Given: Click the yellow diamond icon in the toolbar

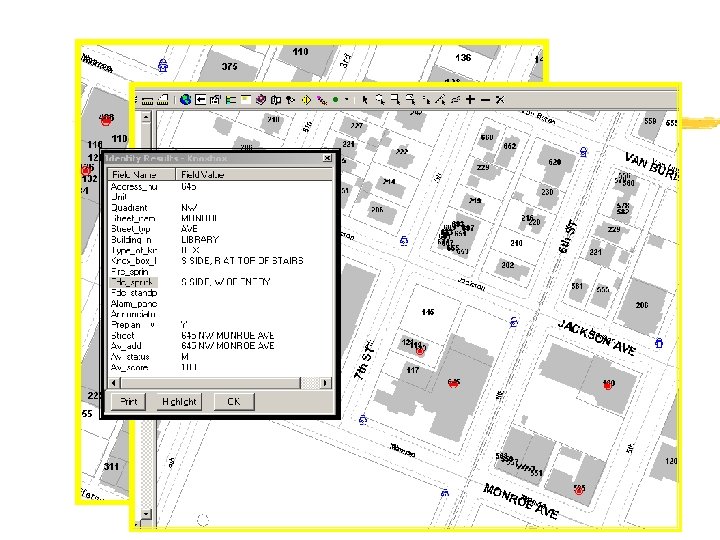Looking at the screenshot, I should click(306, 100).
